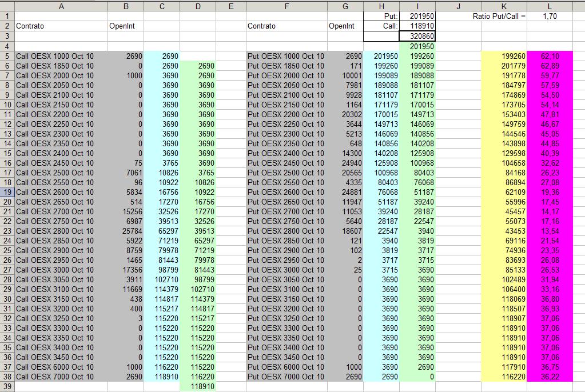Click magenta cell value 19,36

click(x=550, y=192)
